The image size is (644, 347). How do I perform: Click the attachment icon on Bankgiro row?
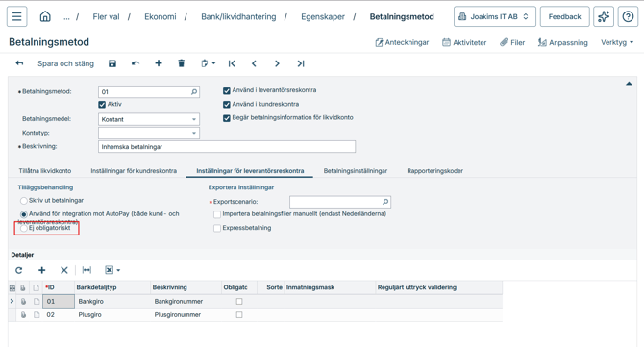(x=23, y=302)
